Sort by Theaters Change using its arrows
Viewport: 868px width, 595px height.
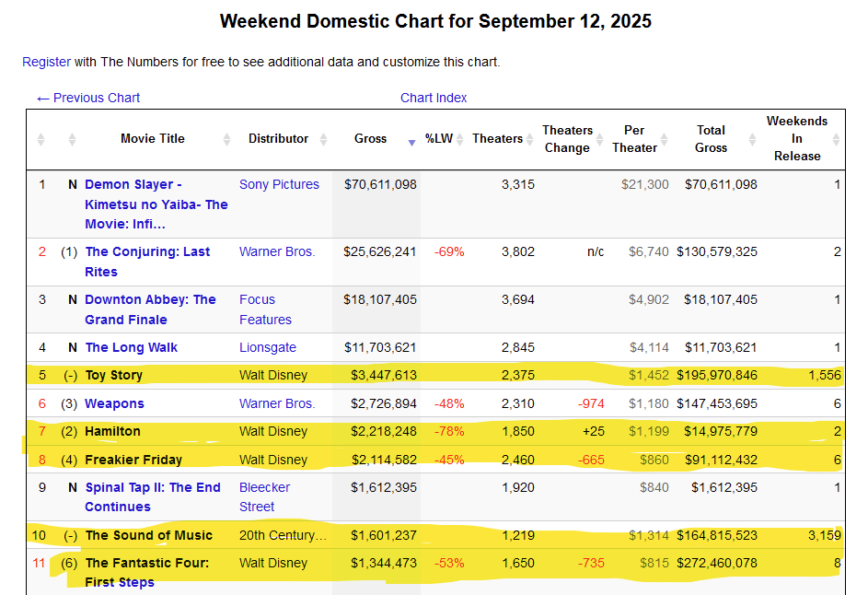point(599,139)
